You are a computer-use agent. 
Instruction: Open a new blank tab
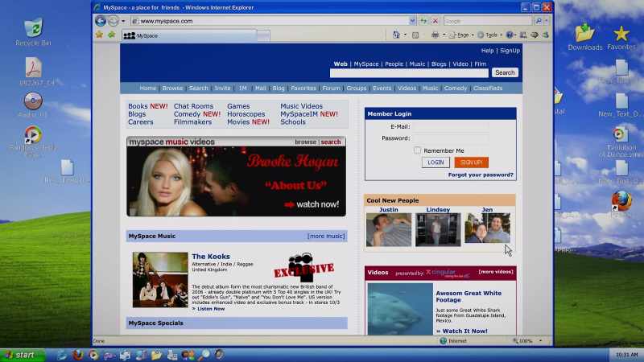[264, 36]
